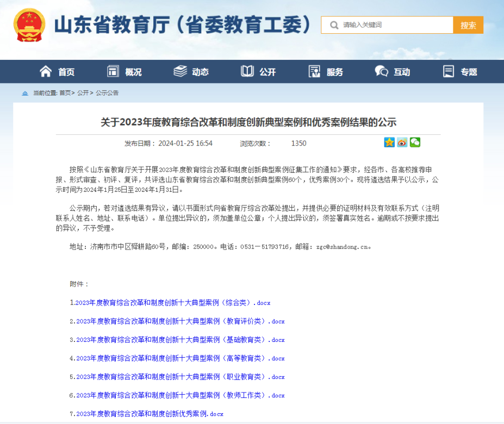Open the 动态 news section icon
504x424 pixels.
tap(179, 70)
